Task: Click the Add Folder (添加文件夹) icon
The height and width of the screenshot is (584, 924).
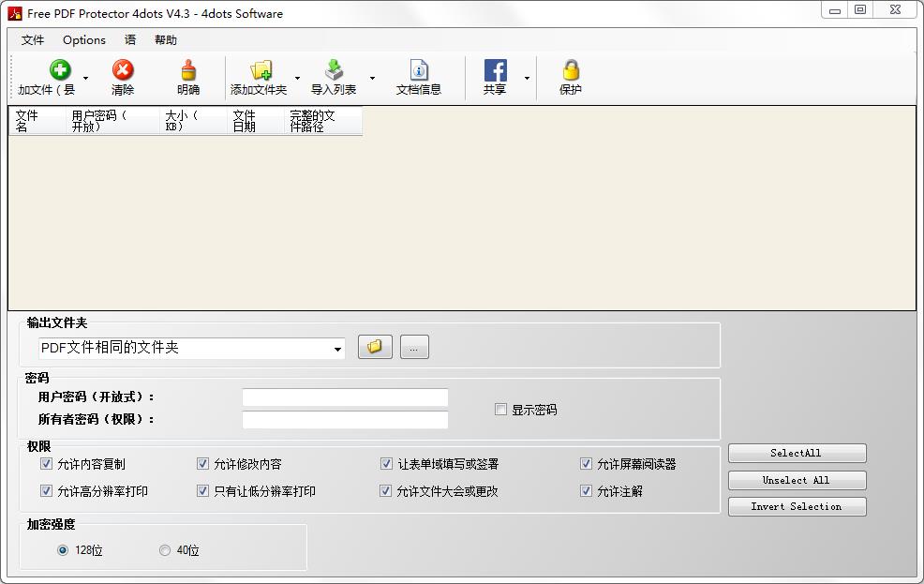Action: [x=261, y=70]
